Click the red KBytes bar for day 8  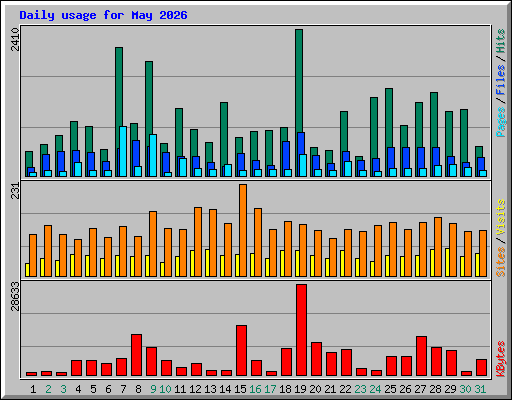[x=136, y=355]
